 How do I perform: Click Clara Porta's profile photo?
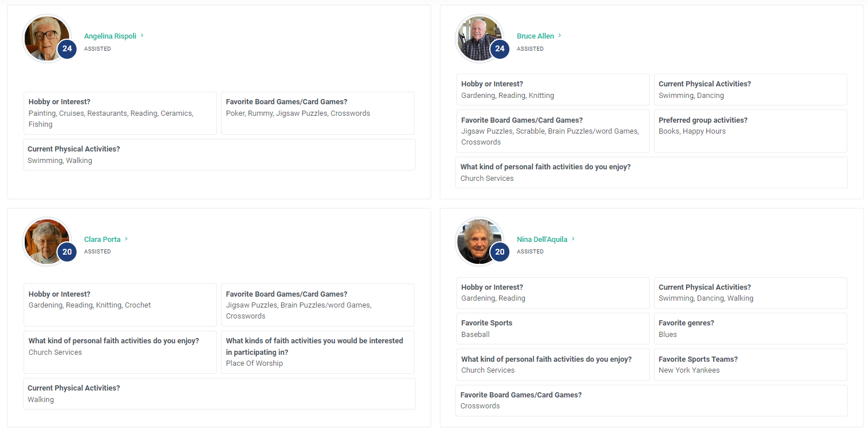(x=47, y=241)
